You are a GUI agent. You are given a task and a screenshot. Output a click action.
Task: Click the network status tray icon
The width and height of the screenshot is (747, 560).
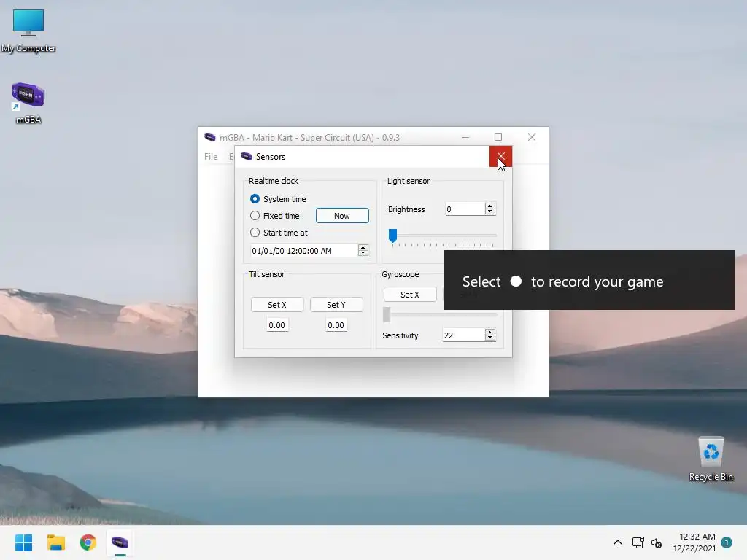click(x=638, y=542)
